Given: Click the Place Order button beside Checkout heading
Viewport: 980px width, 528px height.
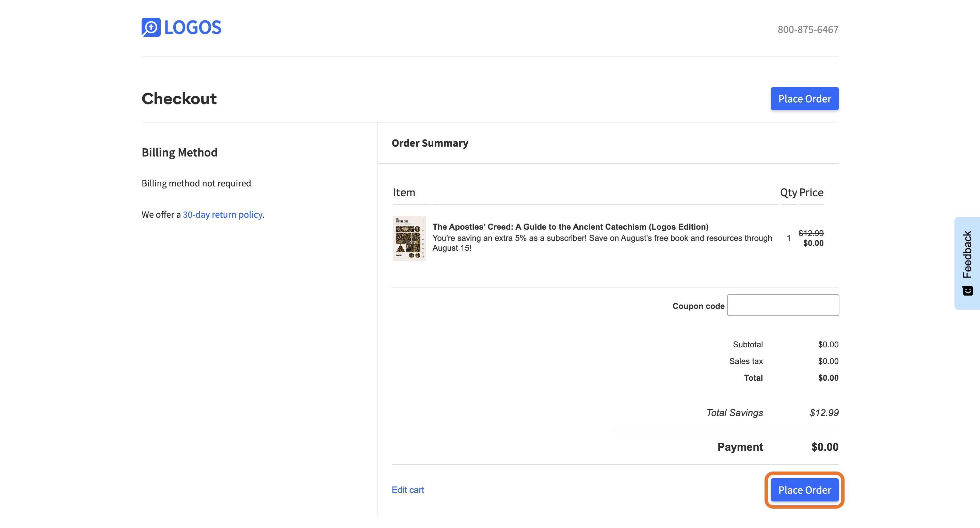Looking at the screenshot, I should [x=804, y=99].
